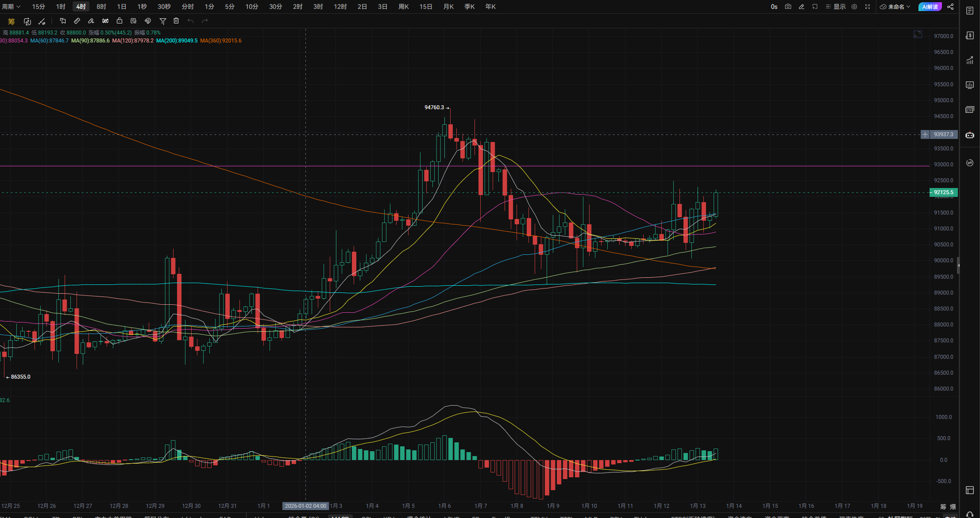This screenshot has height=518, width=980.
Task: Toggle the lock drawings padlock icon
Action: 120,21
